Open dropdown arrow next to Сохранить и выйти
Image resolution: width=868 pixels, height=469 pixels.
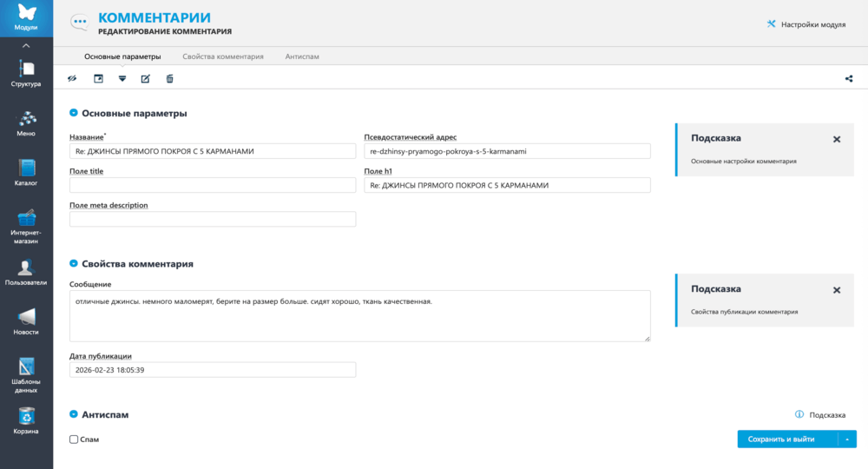click(848, 439)
